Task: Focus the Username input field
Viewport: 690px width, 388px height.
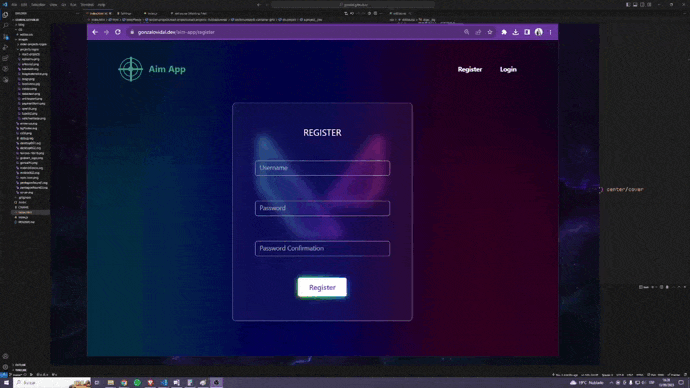Action: 322,168
